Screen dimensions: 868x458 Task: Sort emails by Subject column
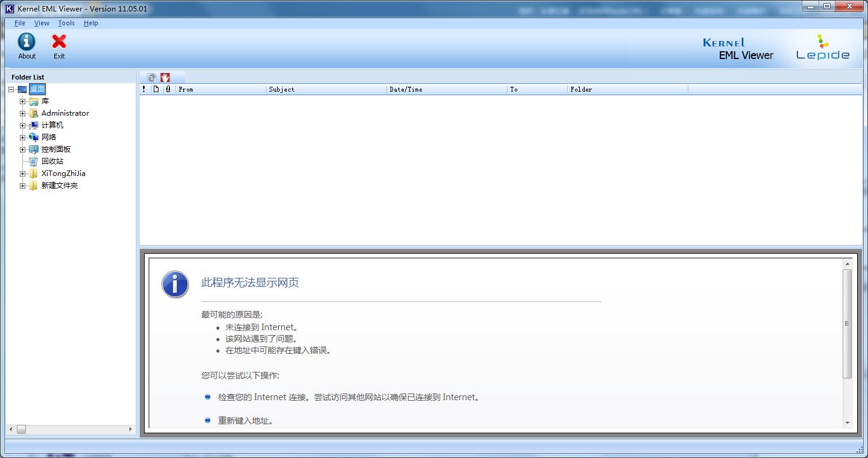tap(326, 89)
